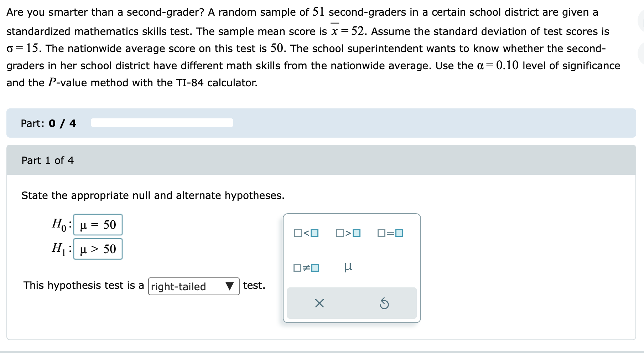The image size is (644, 353).
Task: Insert the μ symbol from the palette
Action: point(348,267)
